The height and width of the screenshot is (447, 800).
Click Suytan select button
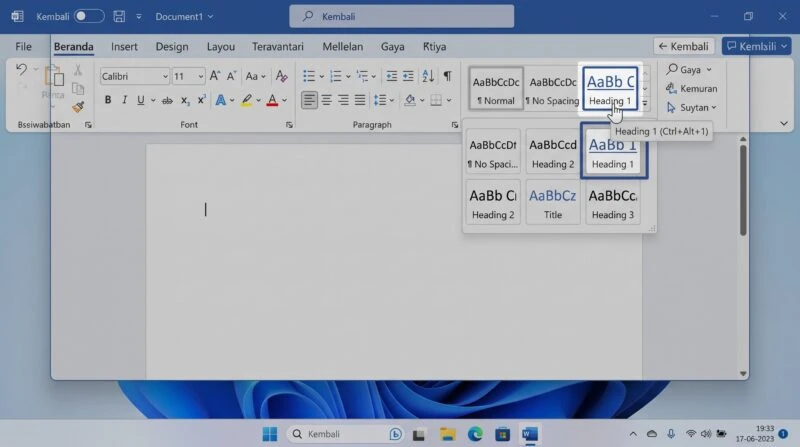[x=691, y=107]
